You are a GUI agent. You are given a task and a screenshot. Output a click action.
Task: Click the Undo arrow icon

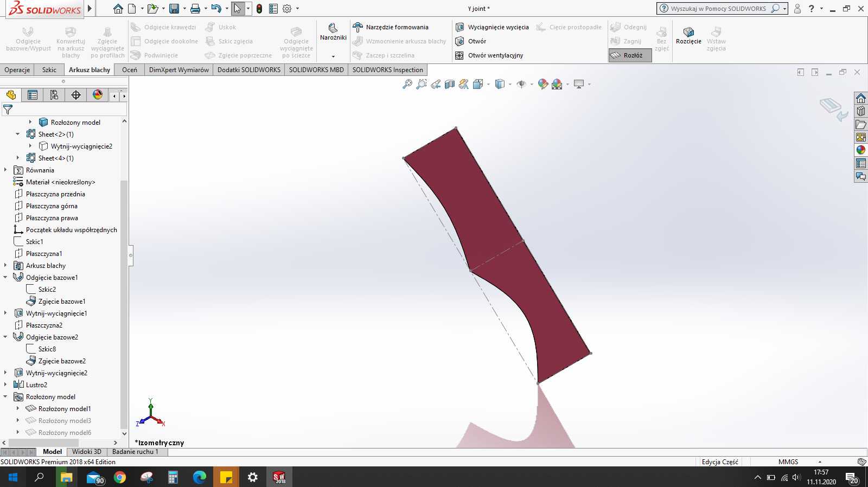coord(216,9)
